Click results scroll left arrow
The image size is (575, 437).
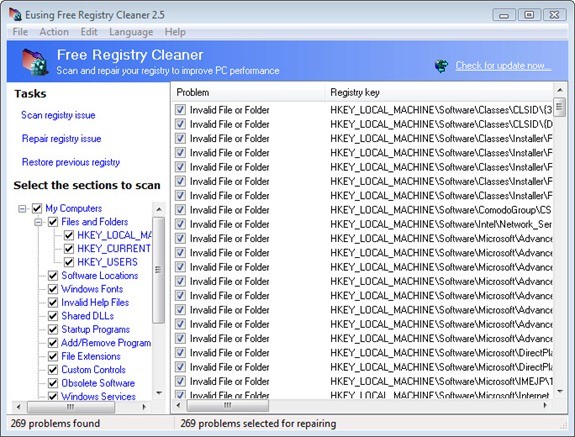(179, 405)
